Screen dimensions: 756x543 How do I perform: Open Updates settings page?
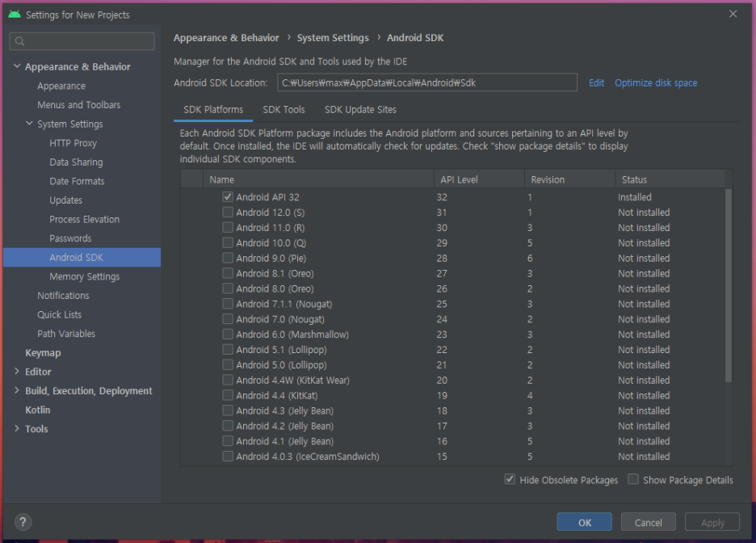(65, 200)
